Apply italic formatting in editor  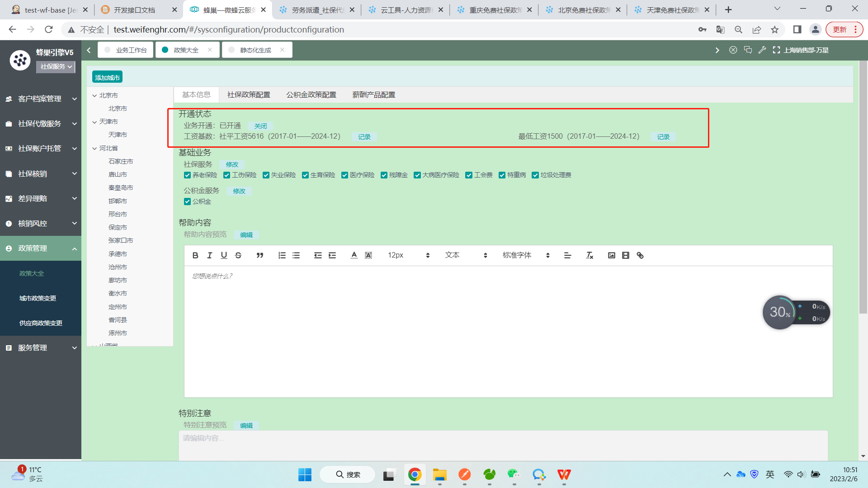tap(209, 255)
